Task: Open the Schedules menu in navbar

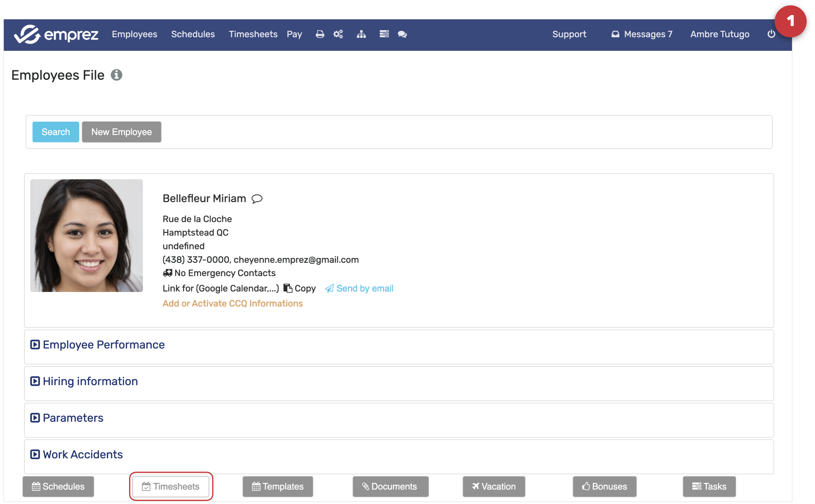Action: click(x=193, y=34)
